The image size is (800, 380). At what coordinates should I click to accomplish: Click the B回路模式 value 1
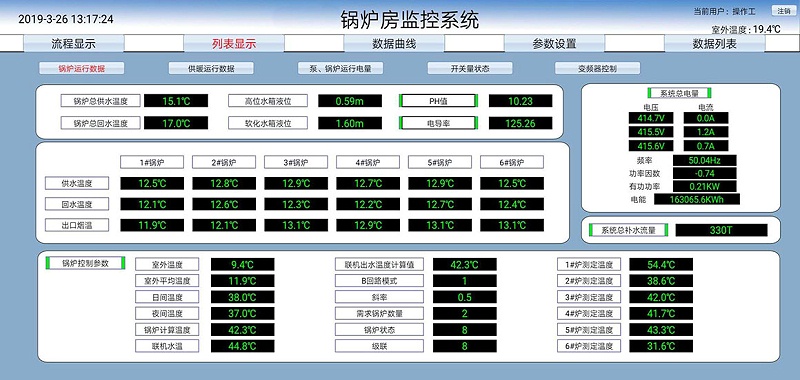pyautogui.click(x=465, y=281)
